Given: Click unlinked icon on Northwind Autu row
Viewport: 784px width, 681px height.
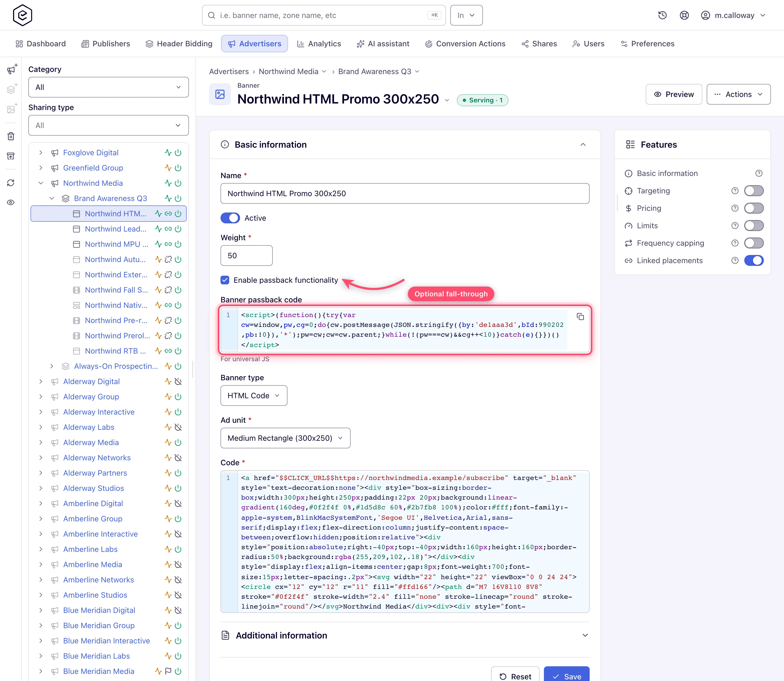Looking at the screenshot, I should point(168,259).
